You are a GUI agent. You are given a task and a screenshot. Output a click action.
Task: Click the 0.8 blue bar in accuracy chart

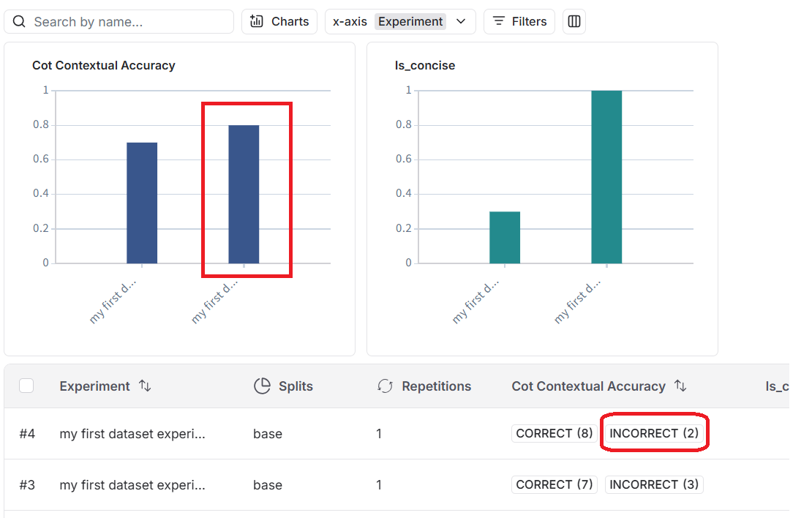(244, 194)
